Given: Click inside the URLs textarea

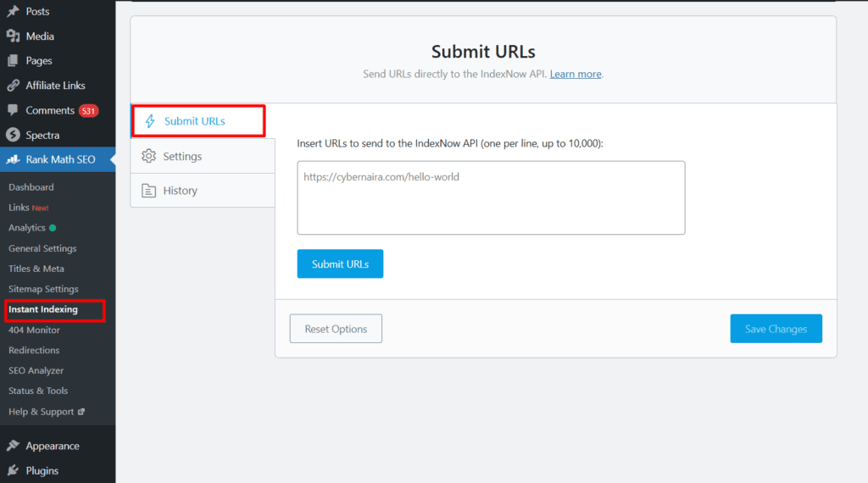Looking at the screenshot, I should click(x=491, y=197).
